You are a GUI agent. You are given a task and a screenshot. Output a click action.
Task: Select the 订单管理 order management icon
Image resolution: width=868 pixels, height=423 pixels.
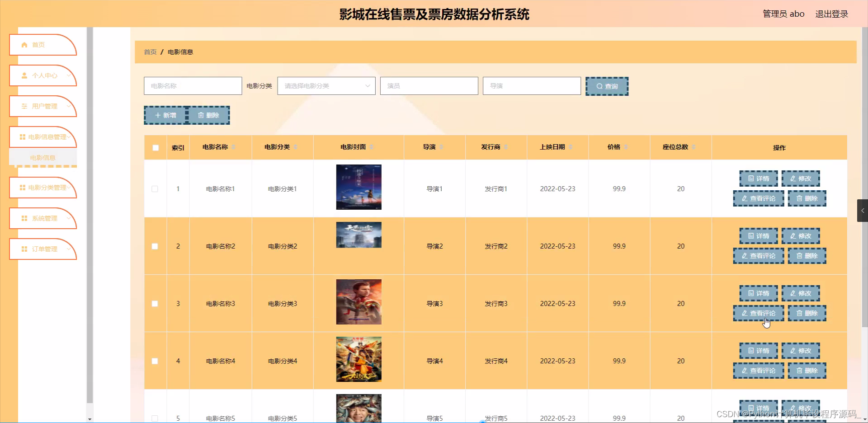tap(24, 249)
